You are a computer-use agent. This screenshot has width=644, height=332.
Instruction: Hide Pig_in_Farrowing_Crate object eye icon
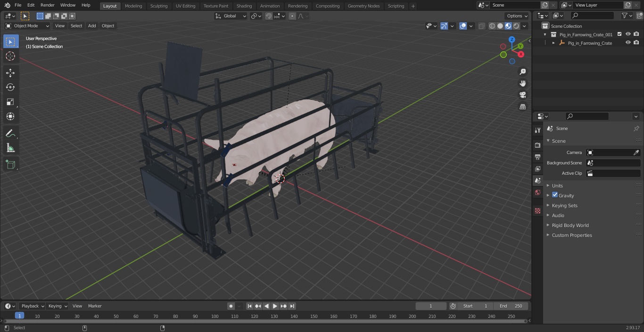click(x=628, y=43)
